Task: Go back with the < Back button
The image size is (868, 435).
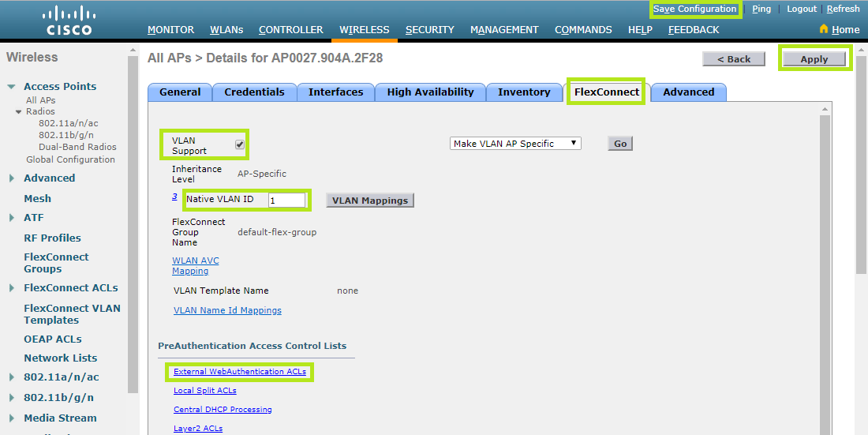Action: (x=733, y=59)
